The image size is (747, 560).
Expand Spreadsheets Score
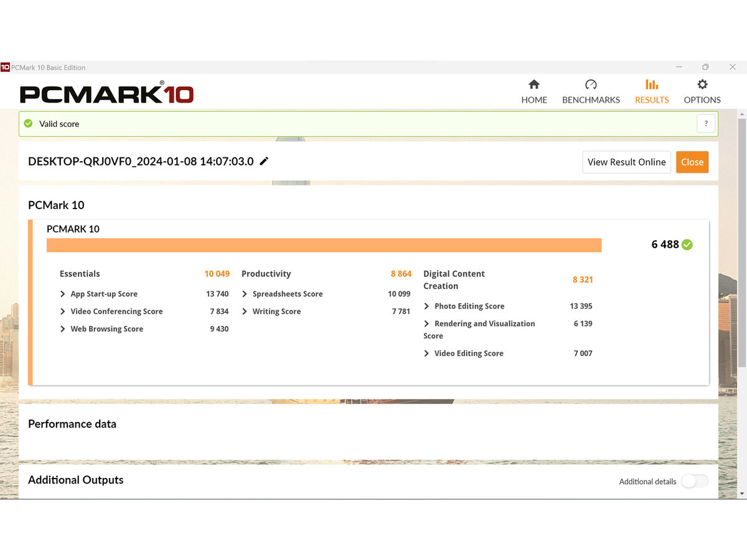(245, 294)
